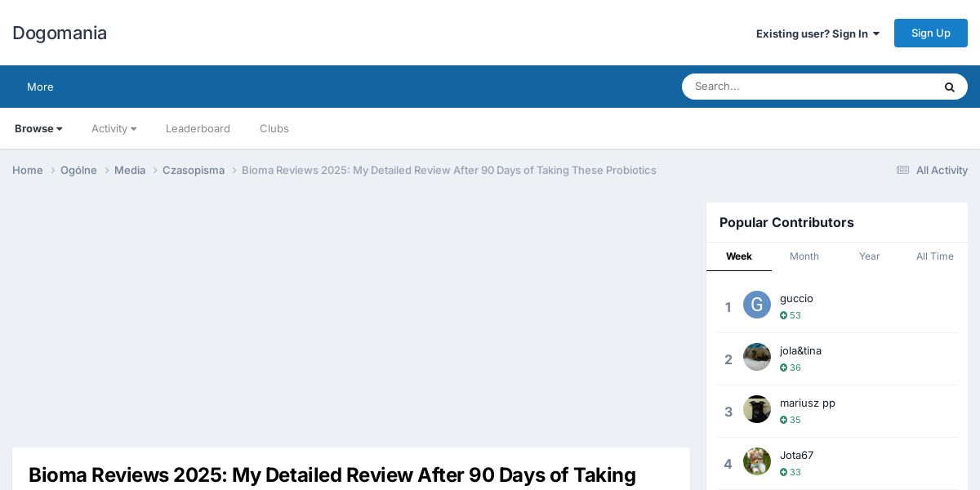Open the More menu in the navigation bar

(40, 87)
